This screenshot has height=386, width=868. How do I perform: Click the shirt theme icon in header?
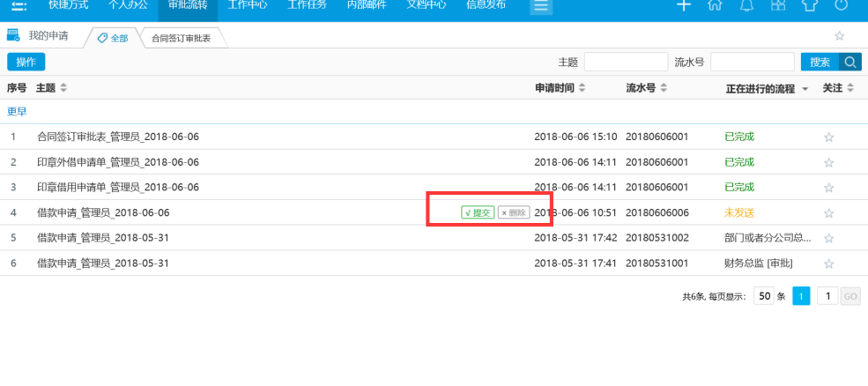(x=809, y=5)
